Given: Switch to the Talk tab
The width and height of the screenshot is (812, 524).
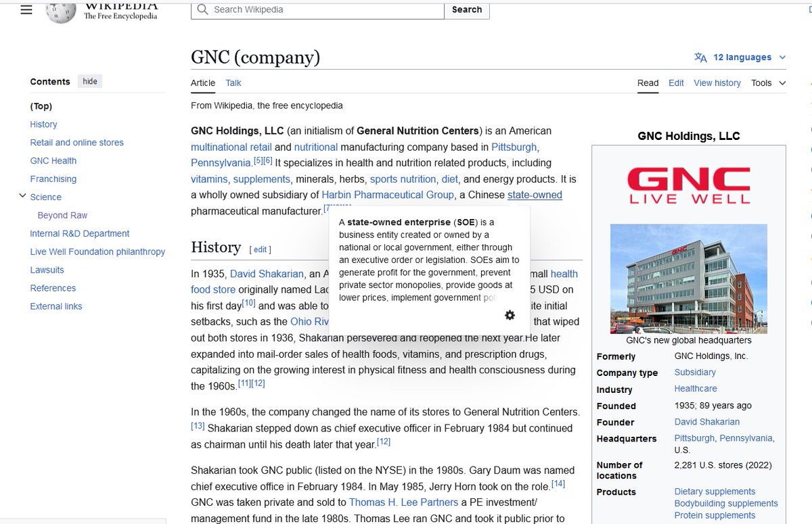Looking at the screenshot, I should coord(233,83).
